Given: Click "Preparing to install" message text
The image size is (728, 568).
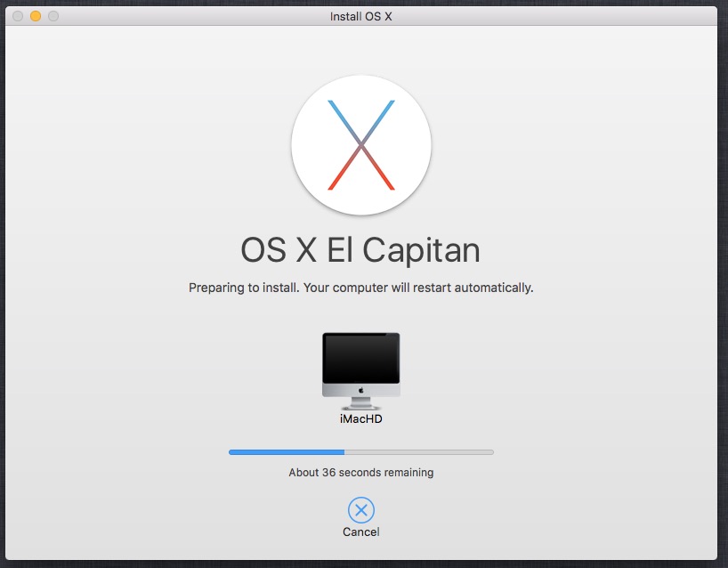Looking at the screenshot, I should pos(361,288).
